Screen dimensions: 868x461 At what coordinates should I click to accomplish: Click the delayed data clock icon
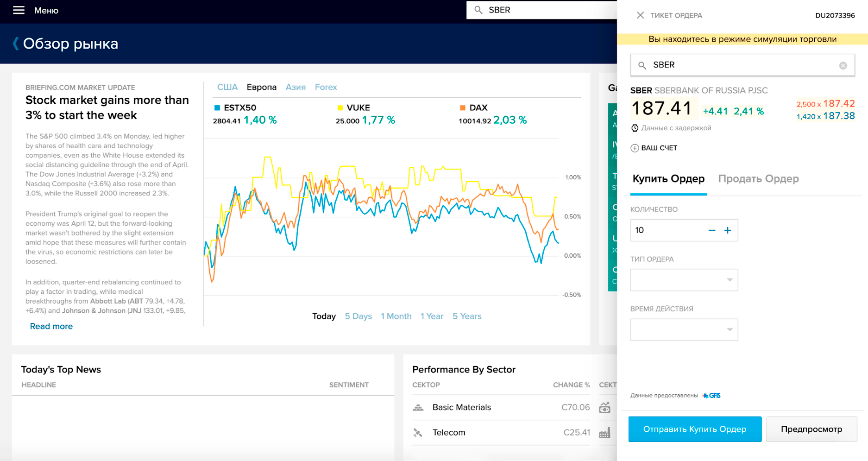635,128
